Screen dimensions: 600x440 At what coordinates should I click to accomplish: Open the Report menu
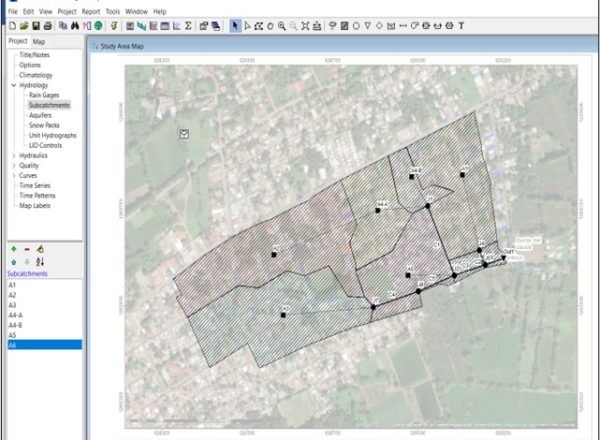pyautogui.click(x=90, y=11)
